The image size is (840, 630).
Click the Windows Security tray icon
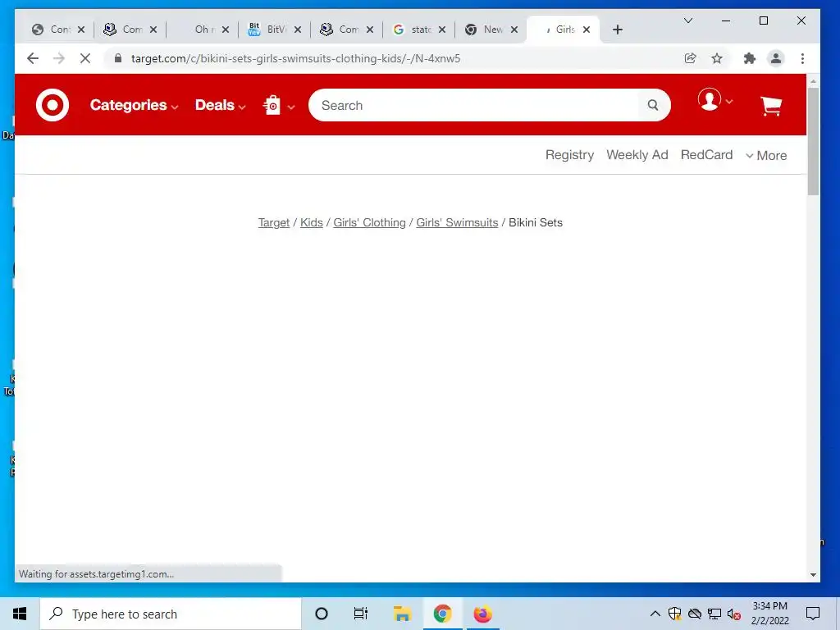pos(674,614)
